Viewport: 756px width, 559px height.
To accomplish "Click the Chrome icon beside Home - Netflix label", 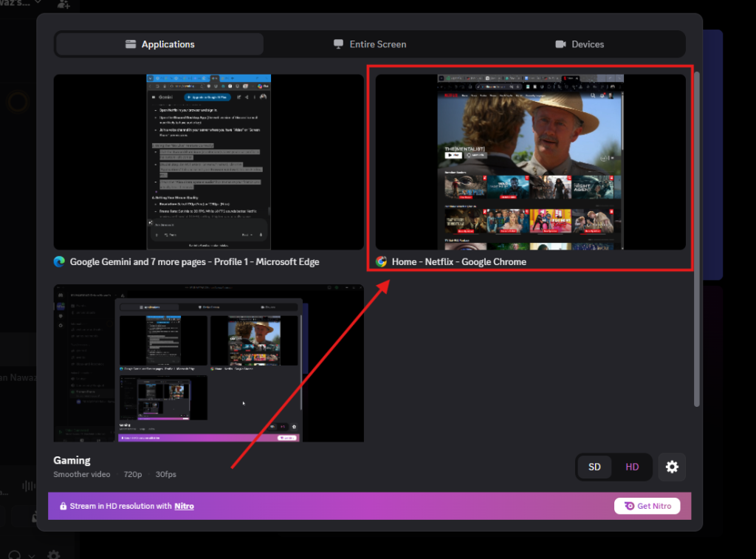I will (381, 261).
